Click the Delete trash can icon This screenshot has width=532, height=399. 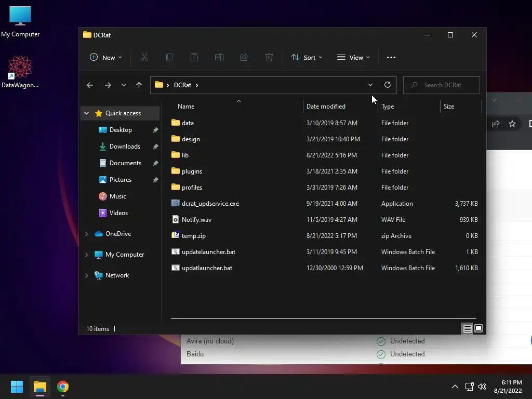(x=269, y=57)
